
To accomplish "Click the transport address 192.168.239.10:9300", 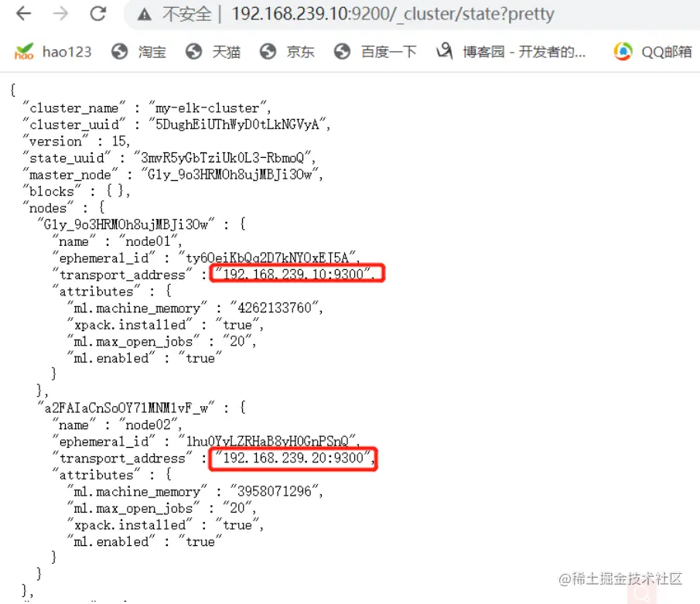I will [294, 275].
